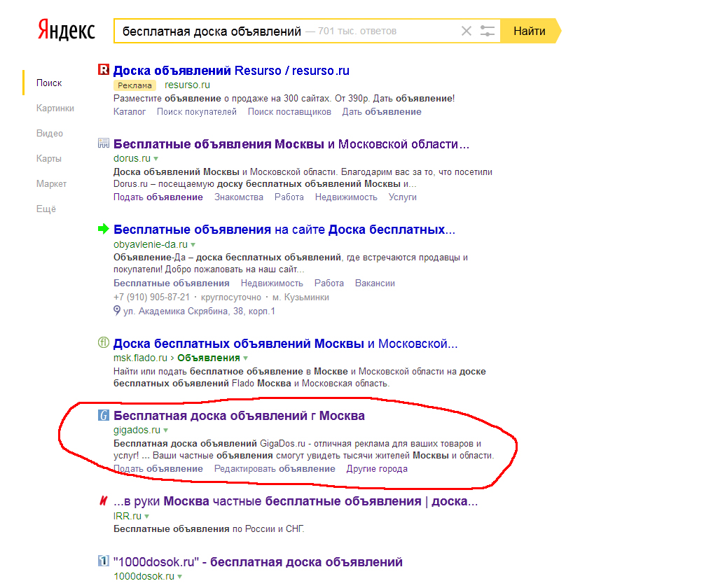Click the gigados.ru G favicon
Screen dimensions: 711x588
[x=104, y=415]
